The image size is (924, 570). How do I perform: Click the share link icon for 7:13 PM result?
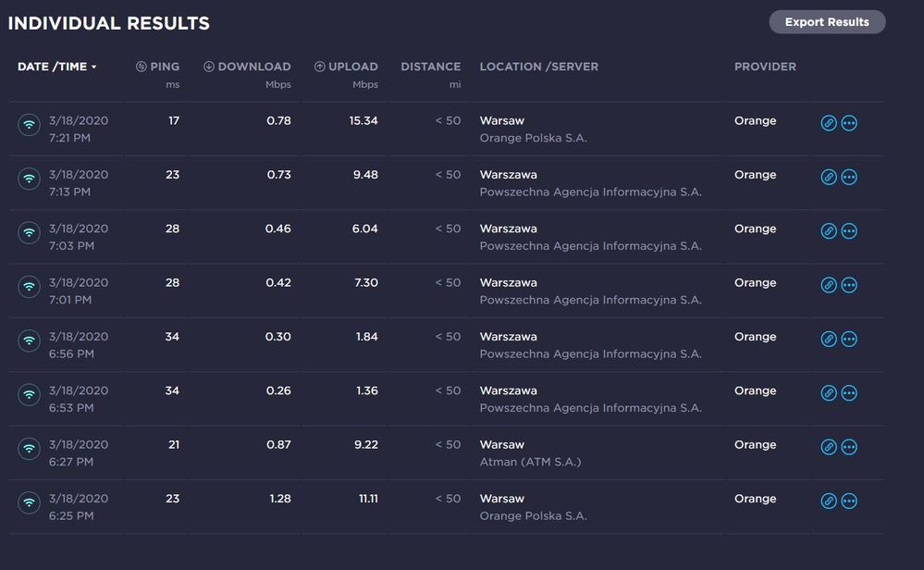[x=829, y=177]
